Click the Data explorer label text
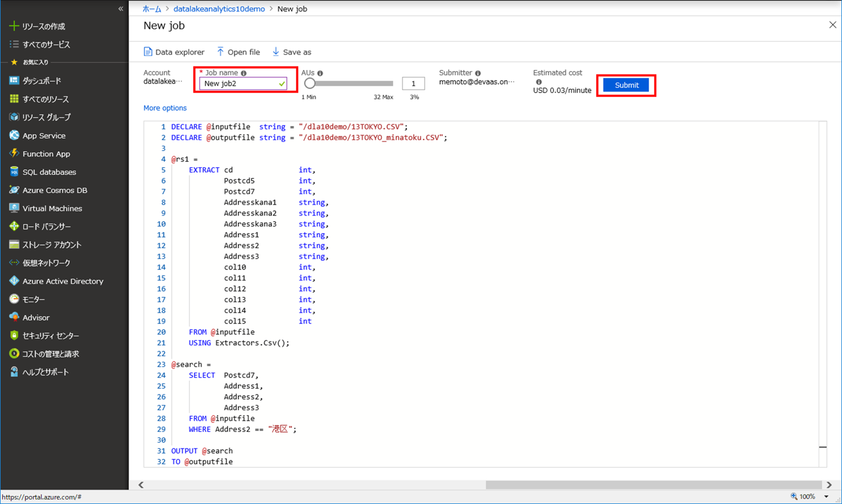The width and height of the screenshot is (842, 504). tap(180, 52)
